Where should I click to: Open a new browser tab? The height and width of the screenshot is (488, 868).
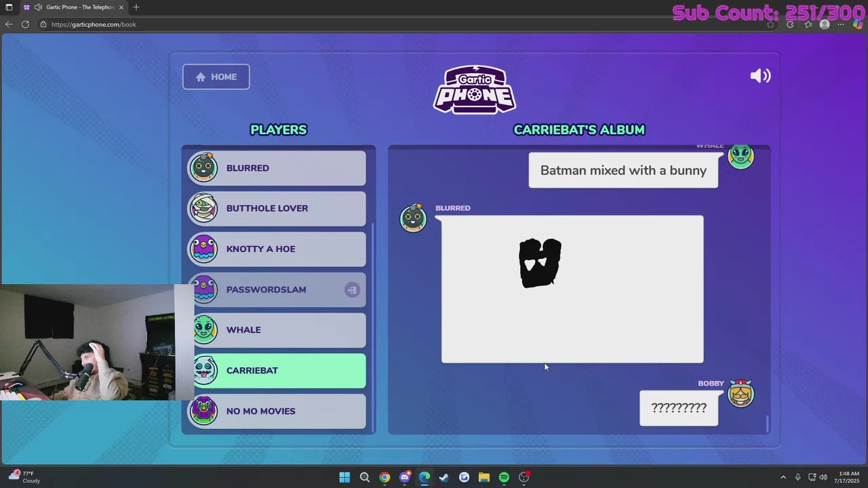136,7
